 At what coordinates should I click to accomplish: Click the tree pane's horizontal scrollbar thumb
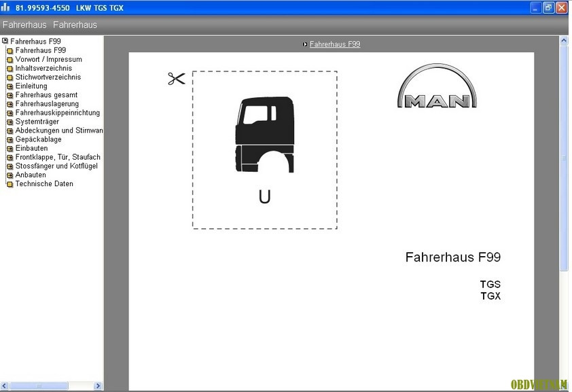point(39,386)
